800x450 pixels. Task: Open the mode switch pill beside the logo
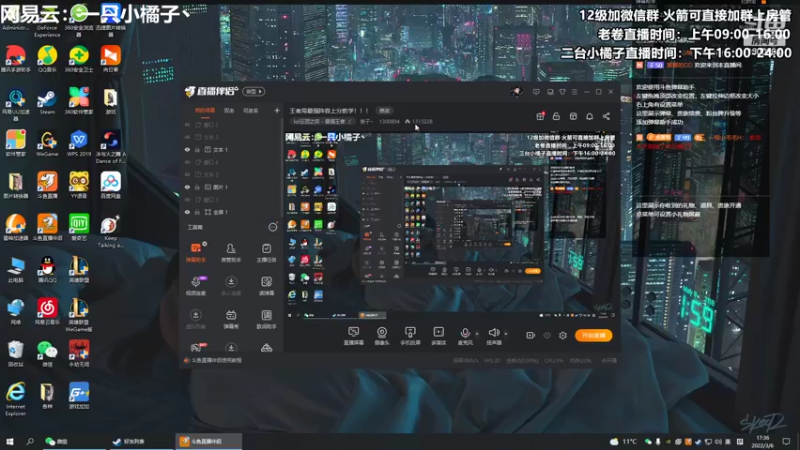254,92
